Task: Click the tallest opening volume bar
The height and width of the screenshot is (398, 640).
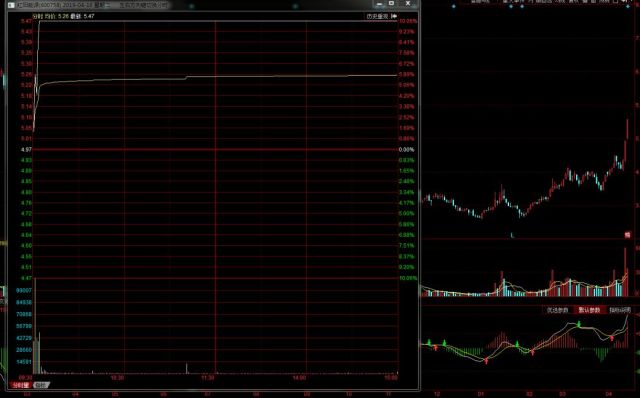Action: 35,325
